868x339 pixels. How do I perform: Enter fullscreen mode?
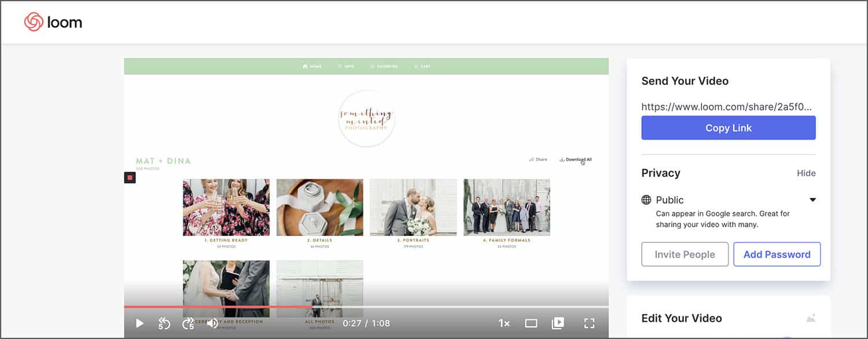coord(590,323)
